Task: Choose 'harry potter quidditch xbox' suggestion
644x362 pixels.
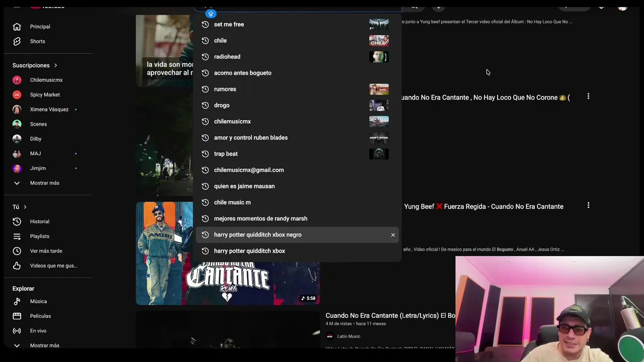Action: 297,251
